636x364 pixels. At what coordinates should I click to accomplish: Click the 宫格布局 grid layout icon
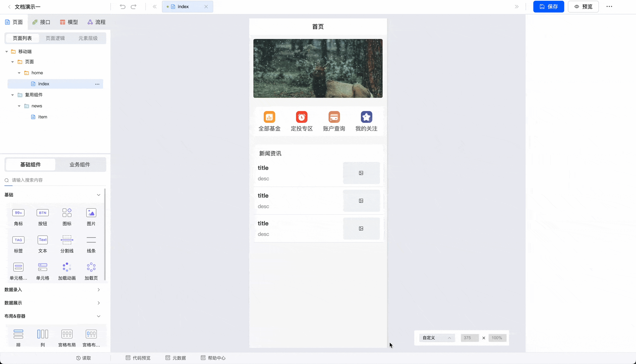67,334
